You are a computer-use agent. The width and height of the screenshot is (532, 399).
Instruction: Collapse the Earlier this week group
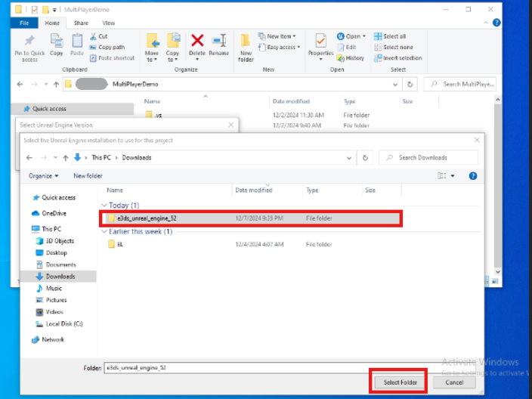coord(104,232)
